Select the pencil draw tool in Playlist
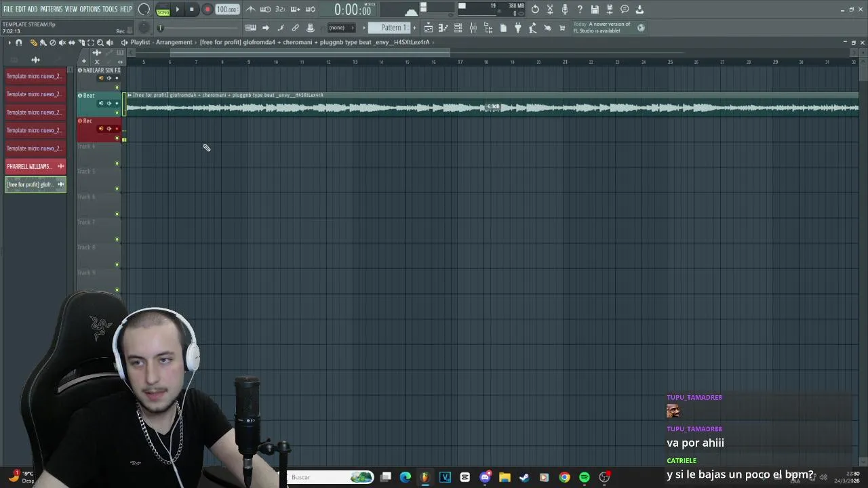 click(33, 43)
